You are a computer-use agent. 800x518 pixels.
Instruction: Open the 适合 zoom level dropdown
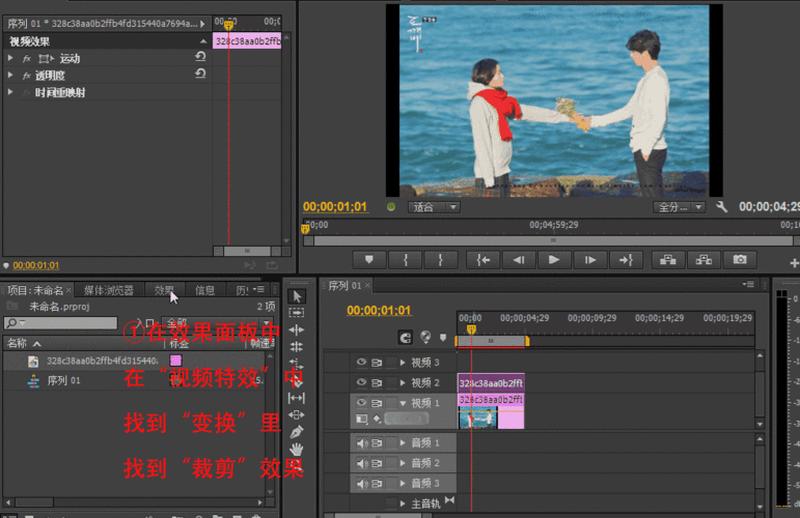[434, 207]
